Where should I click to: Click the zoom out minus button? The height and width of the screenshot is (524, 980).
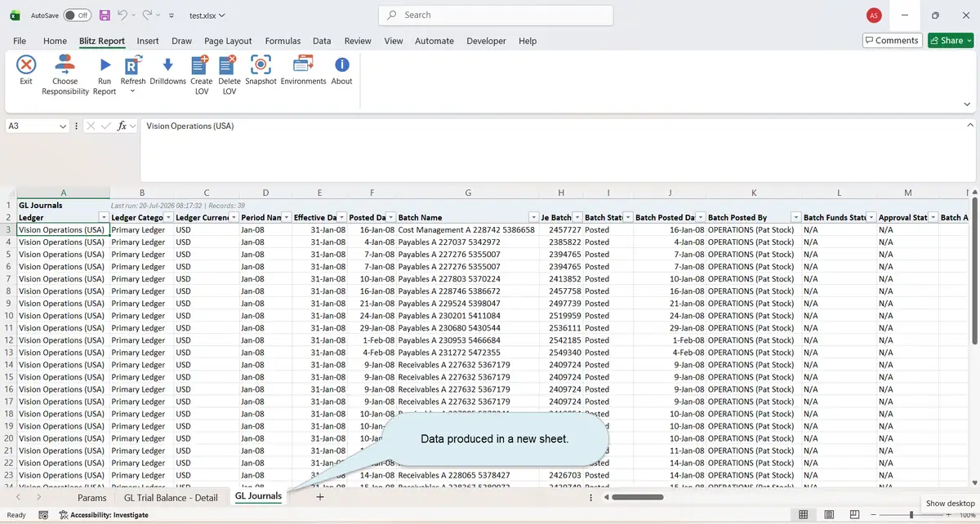pyautogui.click(x=874, y=515)
